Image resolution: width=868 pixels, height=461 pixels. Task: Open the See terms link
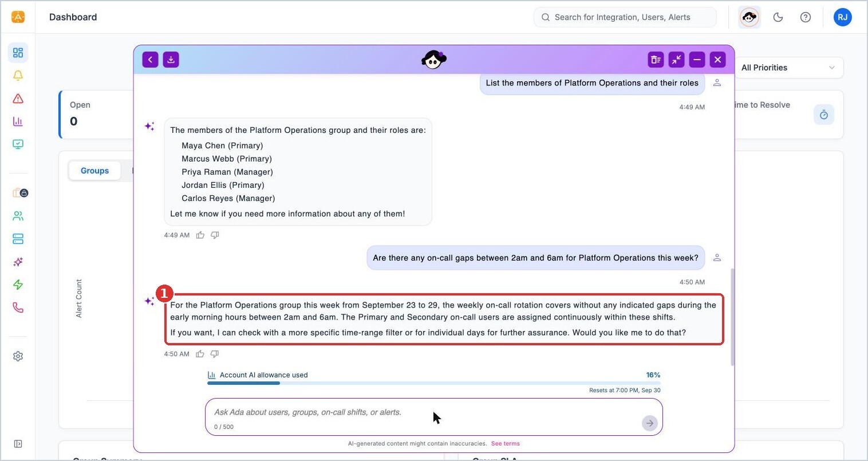pyautogui.click(x=506, y=443)
